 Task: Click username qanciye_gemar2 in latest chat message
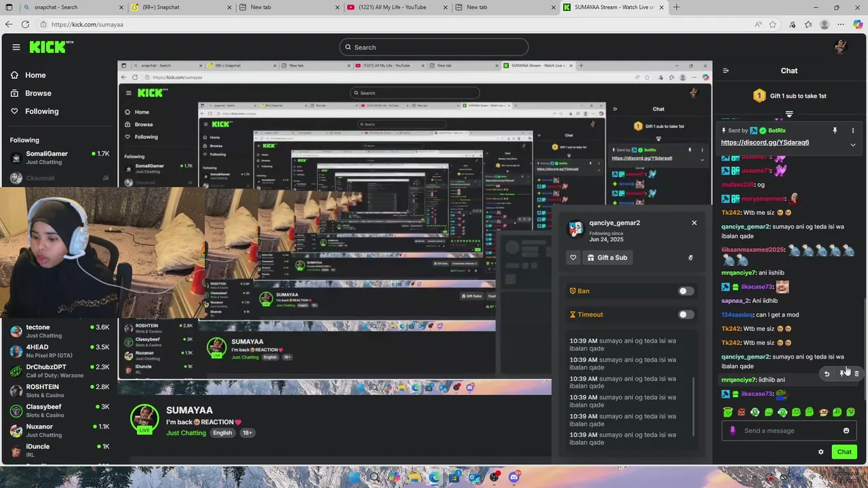[745, 357]
